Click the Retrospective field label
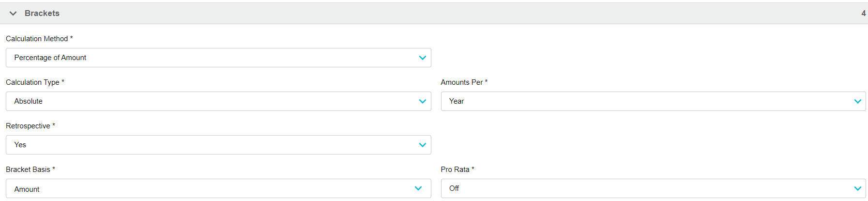 (x=28, y=126)
